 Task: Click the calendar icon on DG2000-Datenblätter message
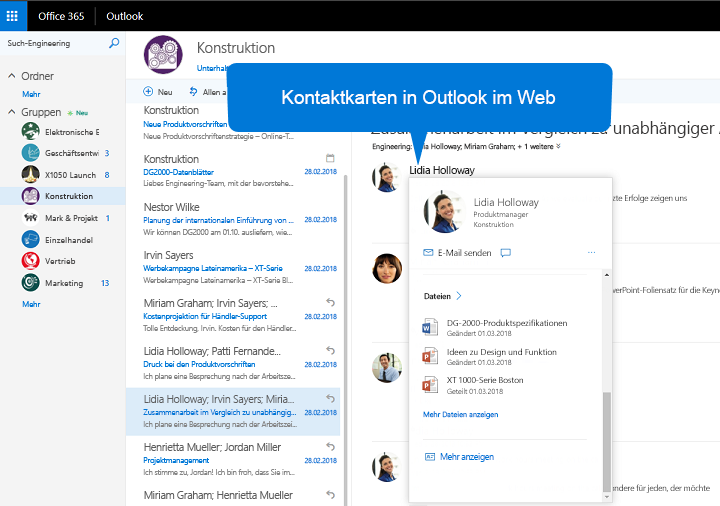coord(330,158)
